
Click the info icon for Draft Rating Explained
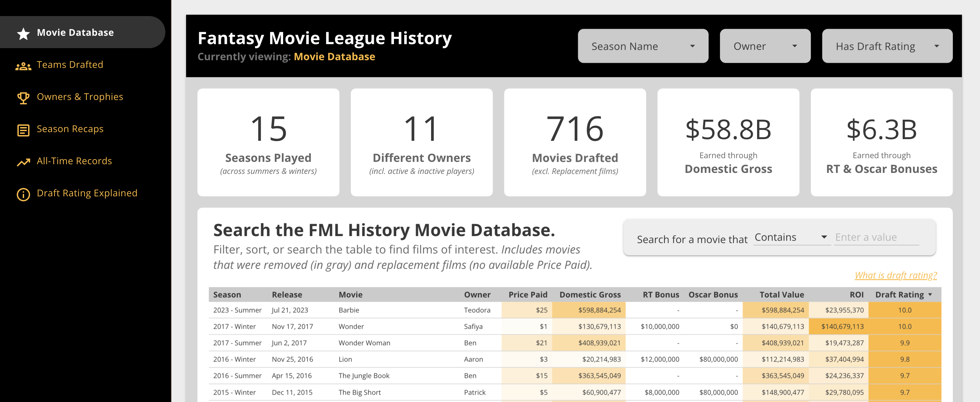tap(23, 194)
